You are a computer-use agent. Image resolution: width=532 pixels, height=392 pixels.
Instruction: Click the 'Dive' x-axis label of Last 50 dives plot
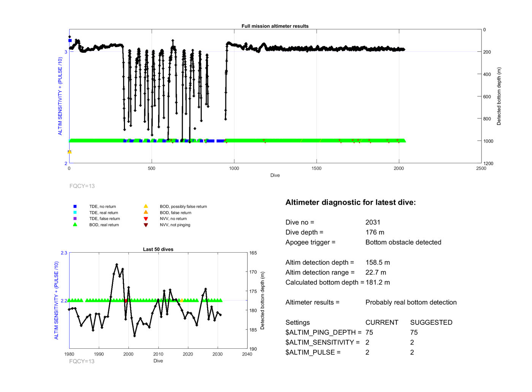[158, 361]
